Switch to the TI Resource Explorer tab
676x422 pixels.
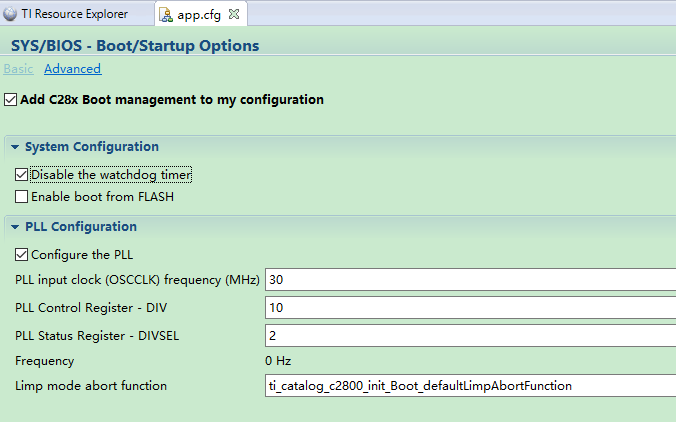click(74, 14)
